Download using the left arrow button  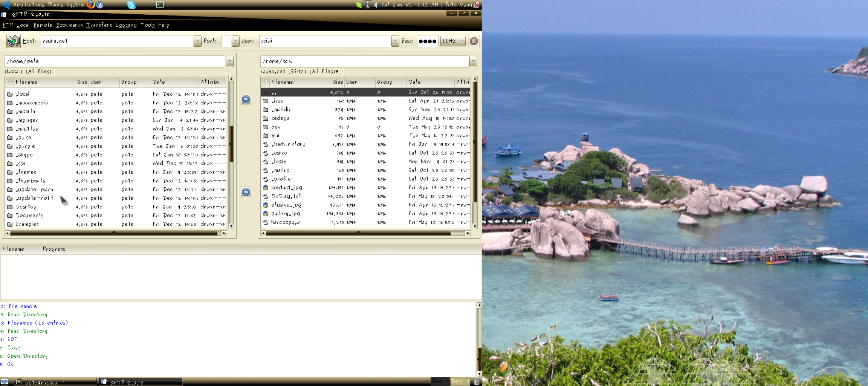[246, 192]
